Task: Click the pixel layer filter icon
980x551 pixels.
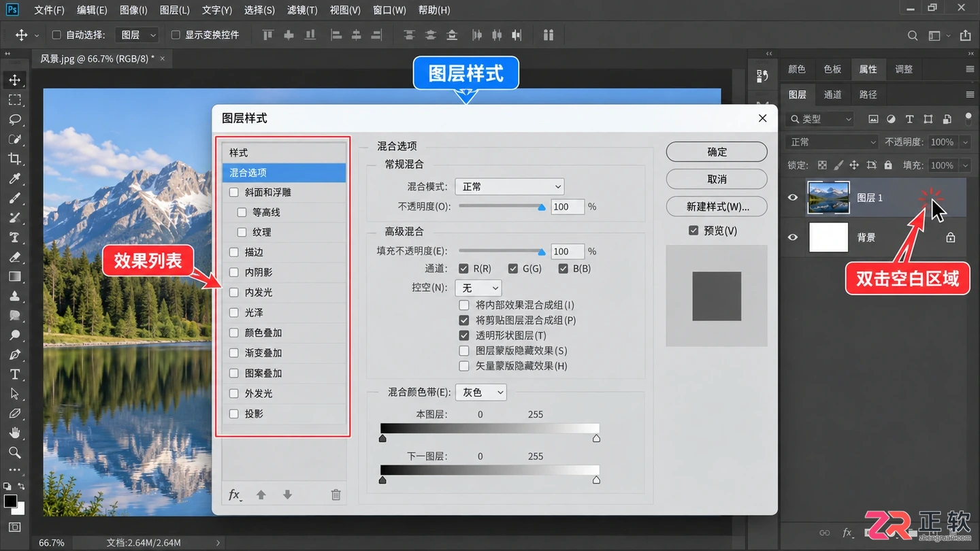Action: pyautogui.click(x=873, y=119)
